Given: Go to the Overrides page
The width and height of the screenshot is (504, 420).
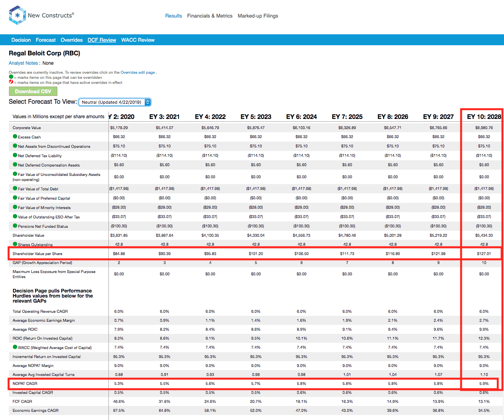Looking at the screenshot, I should point(71,40).
